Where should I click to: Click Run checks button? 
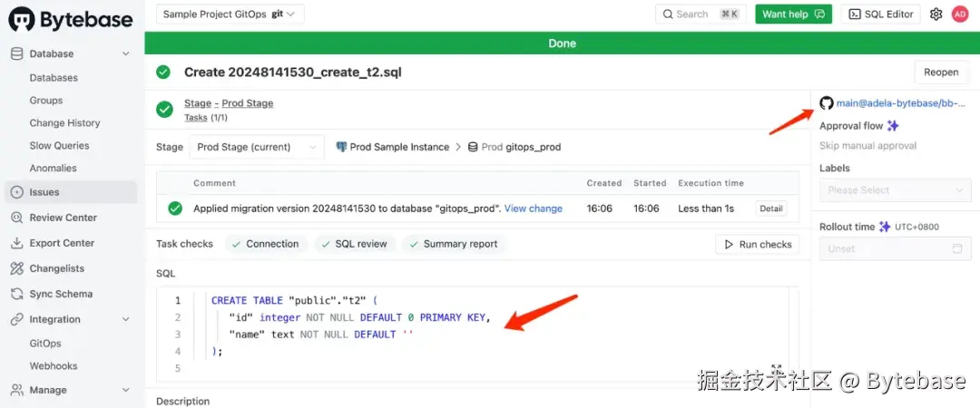(x=757, y=244)
